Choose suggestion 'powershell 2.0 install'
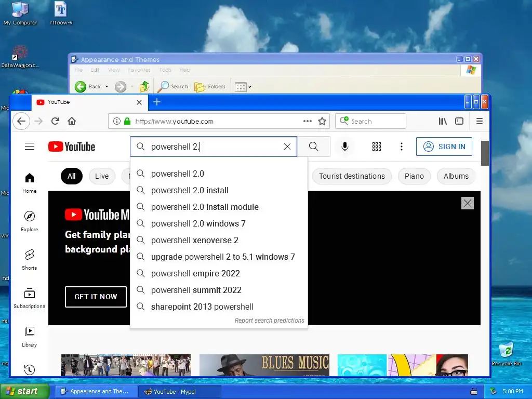 click(219, 190)
